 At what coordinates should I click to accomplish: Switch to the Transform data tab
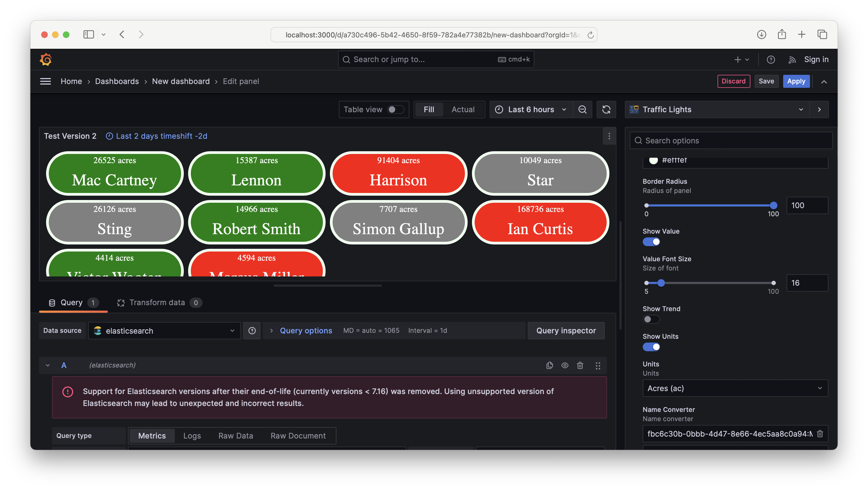coord(157,302)
